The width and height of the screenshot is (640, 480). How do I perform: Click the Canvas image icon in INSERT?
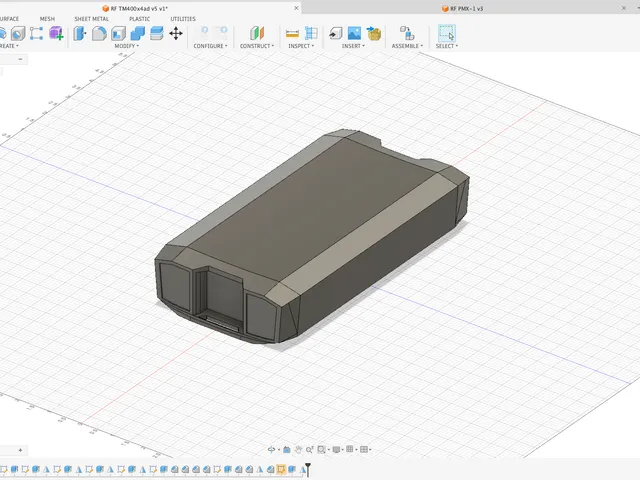click(354, 33)
